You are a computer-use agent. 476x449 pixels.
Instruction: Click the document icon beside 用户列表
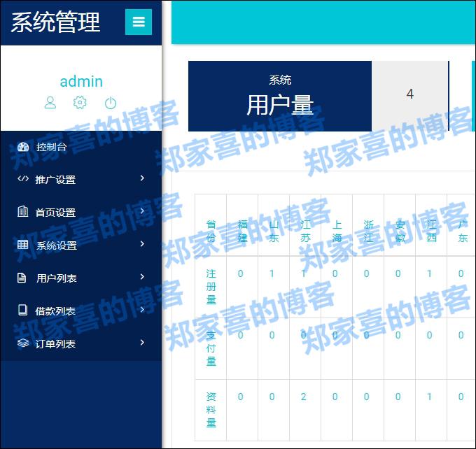click(22, 278)
